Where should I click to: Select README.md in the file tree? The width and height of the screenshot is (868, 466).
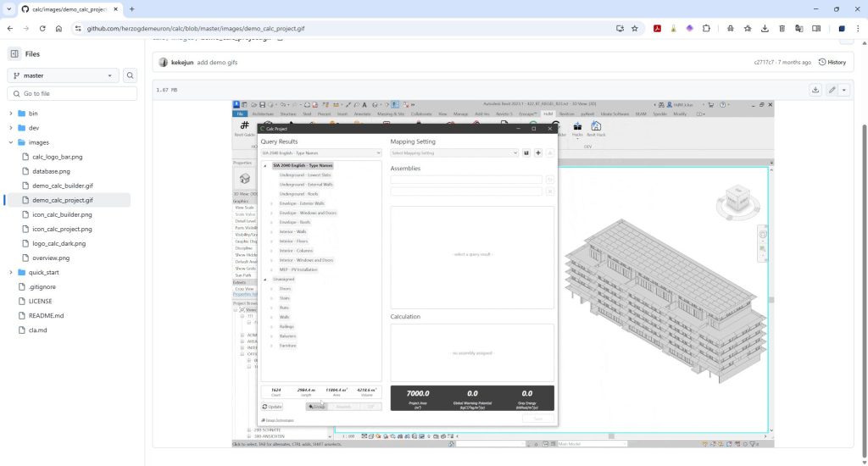[x=46, y=315]
